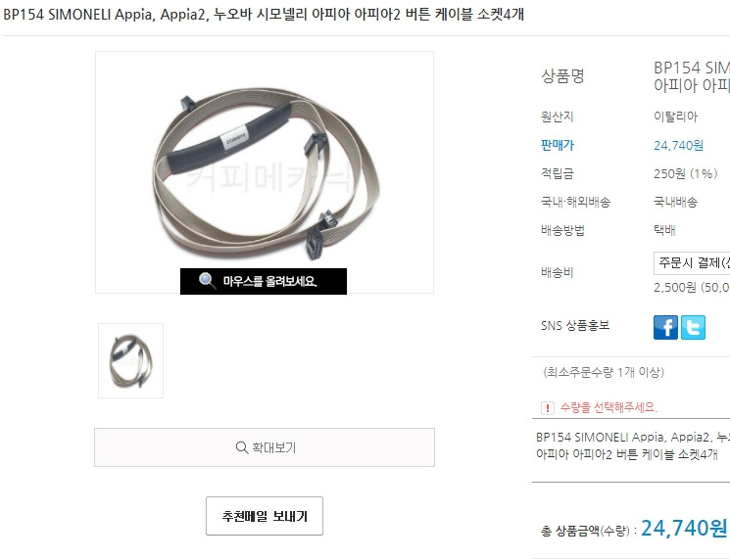Click the 추천메일 보내기 button

click(x=265, y=516)
